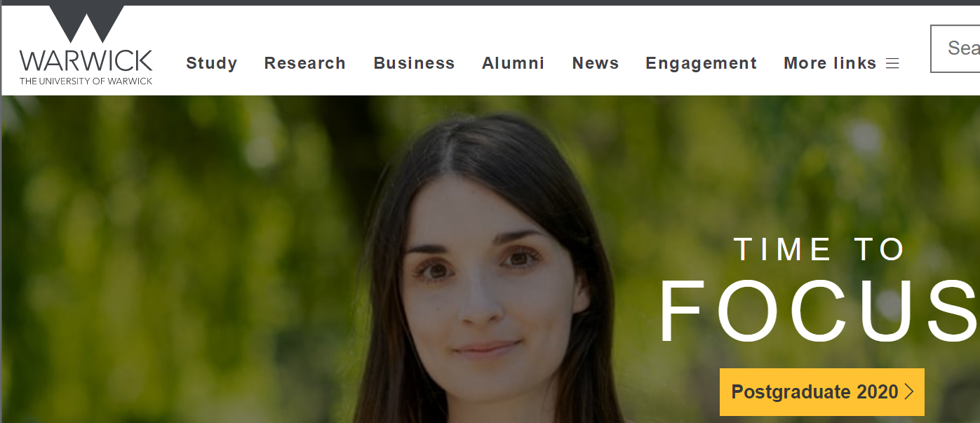Click the 'TIME TO' banner heading
This screenshot has height=423, width=980.
point(820,249)
